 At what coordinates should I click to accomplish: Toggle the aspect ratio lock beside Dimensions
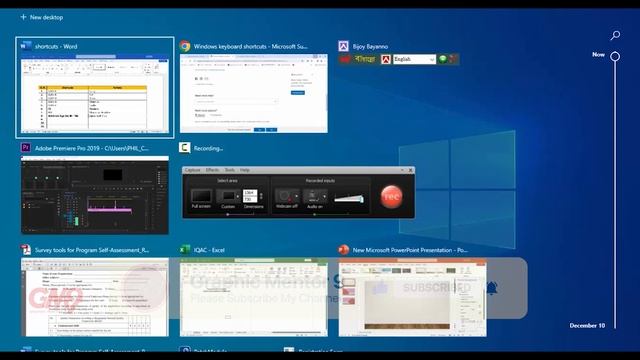(261, 196)
